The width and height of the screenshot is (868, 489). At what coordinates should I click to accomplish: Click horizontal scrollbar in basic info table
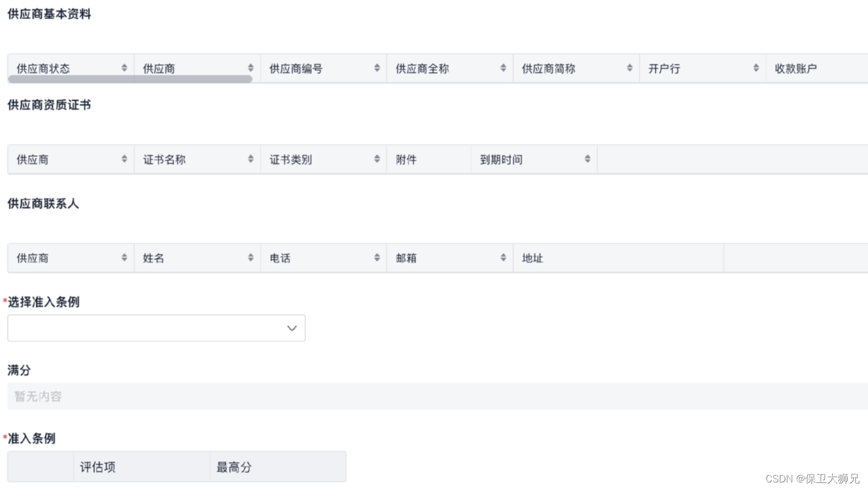click(130, 79)
